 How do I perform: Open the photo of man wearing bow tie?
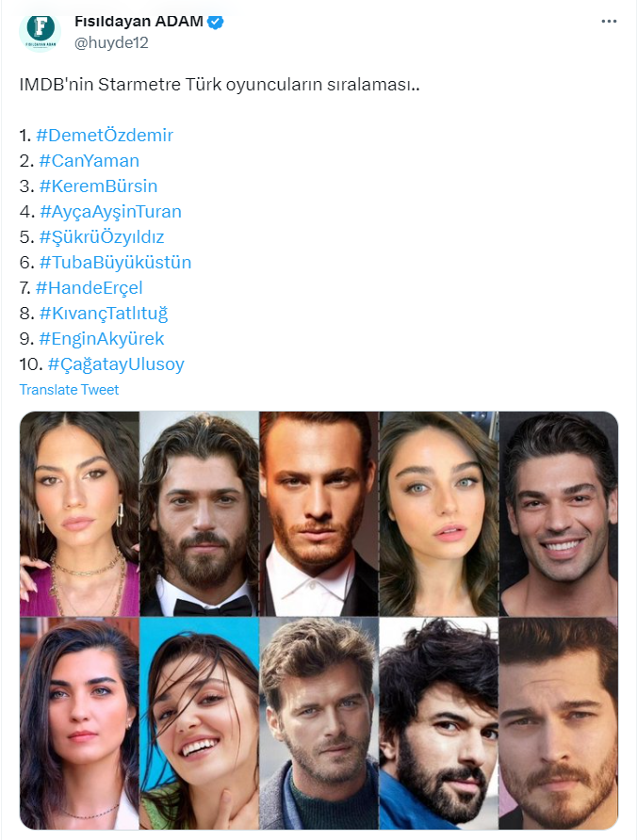point(199,514)
